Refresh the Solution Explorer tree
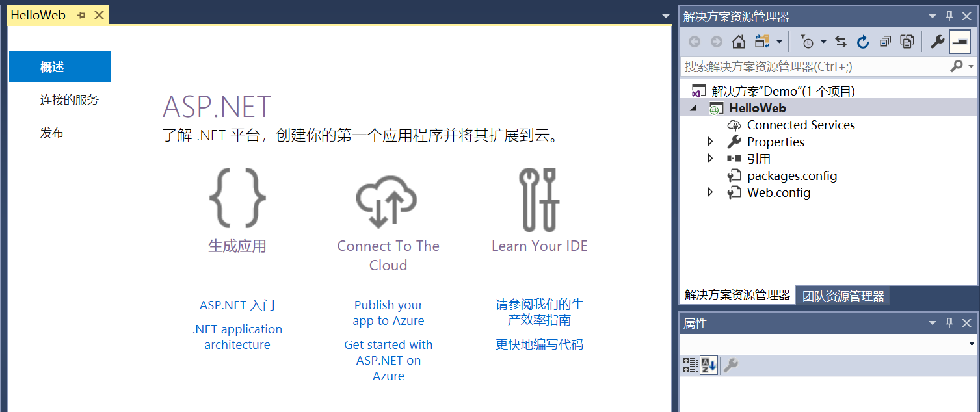980x412 pixels. pyautogui.click(x=863, y=42)
